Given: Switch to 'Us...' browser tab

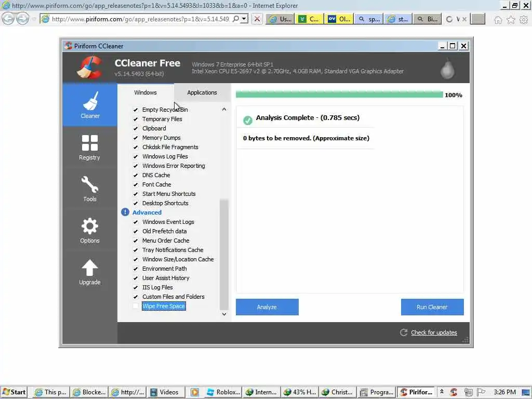Looking at the screenshot, I should (280, 19).
